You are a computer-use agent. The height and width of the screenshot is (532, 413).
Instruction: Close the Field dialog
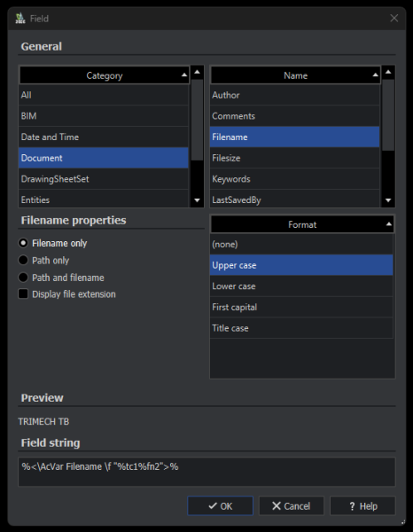tap(394, 19)
